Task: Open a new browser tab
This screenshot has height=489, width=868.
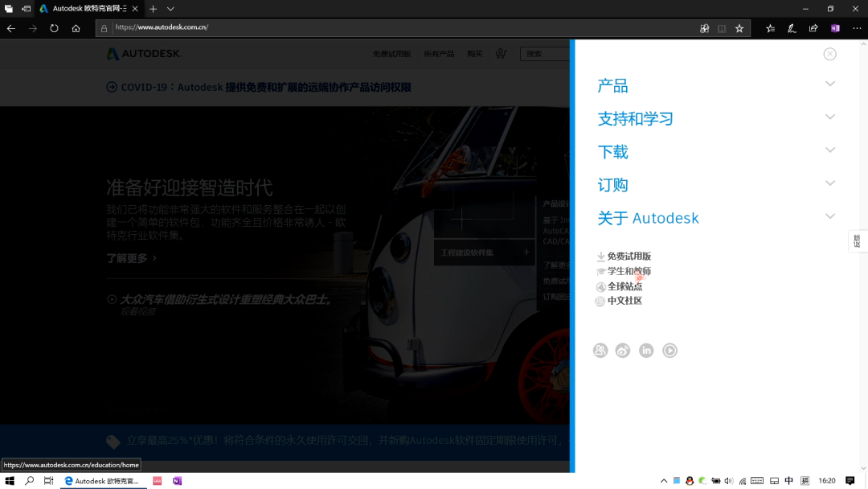Action: pos(153,9)
